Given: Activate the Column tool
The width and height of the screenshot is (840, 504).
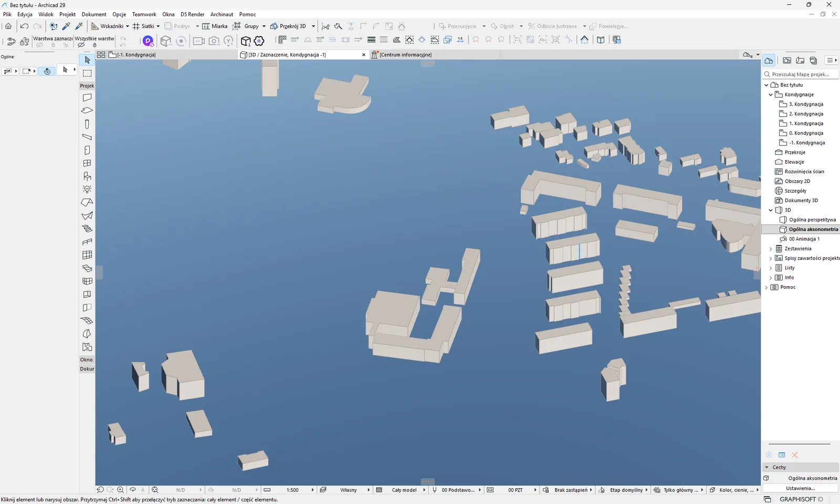Looking at the screenshot, I should click(87, 124).
